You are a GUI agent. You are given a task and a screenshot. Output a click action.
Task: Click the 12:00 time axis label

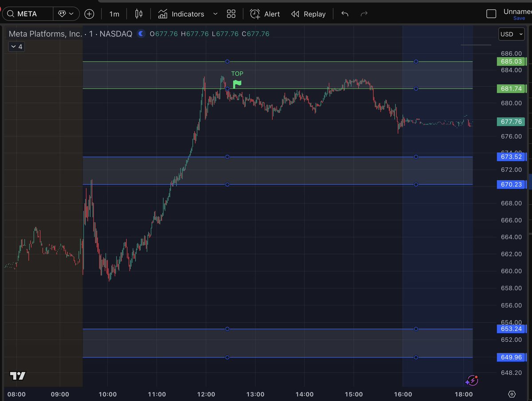coord(206,394)
